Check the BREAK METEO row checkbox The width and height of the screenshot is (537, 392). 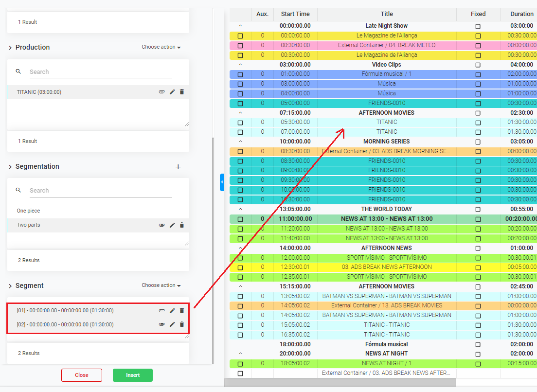[240, 45]
